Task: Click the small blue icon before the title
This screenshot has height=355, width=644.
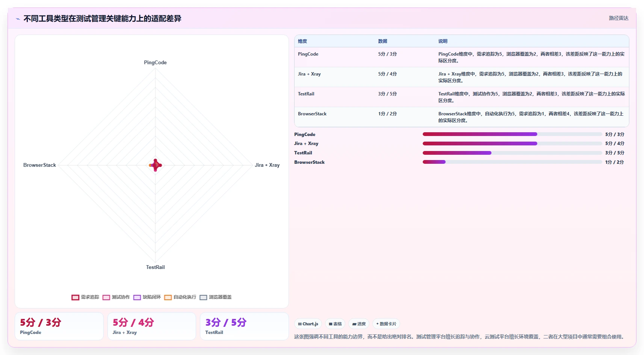Action: 18,19
